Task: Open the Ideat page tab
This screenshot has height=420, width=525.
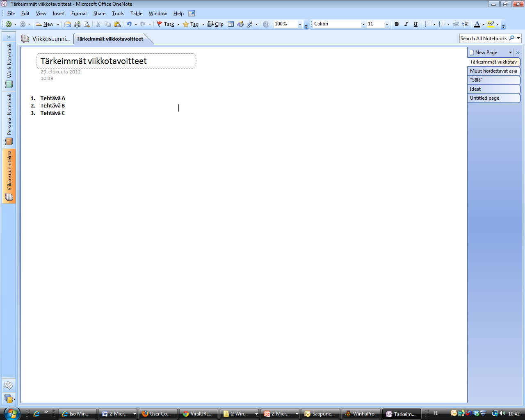Action: [x=493, y=89]
